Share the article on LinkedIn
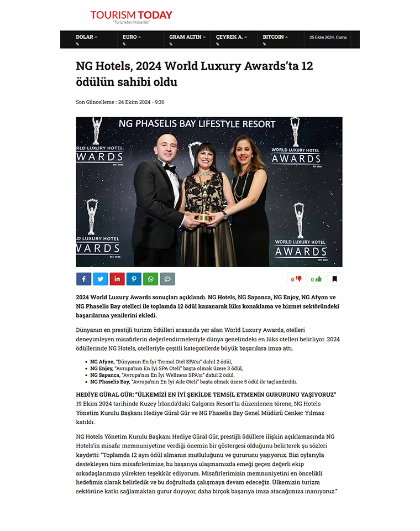The height and width of the screenshot is (531, 420). pos(117,279)
